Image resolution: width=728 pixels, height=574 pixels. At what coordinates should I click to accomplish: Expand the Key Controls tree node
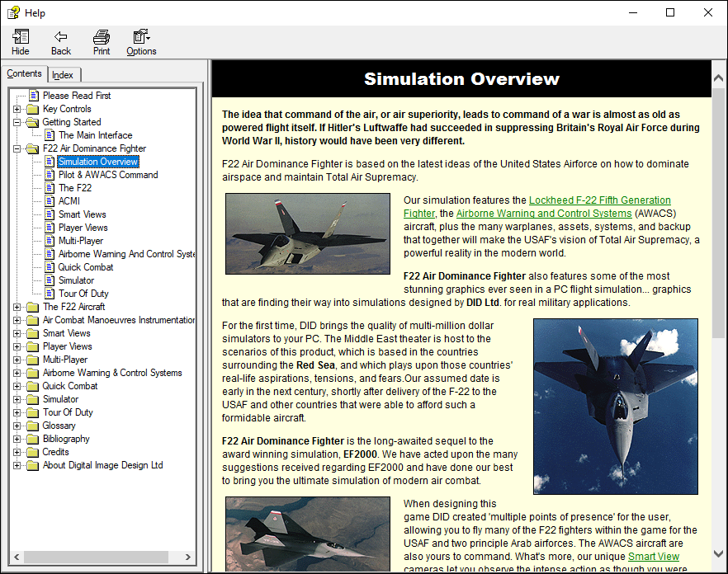click(17, 109)
